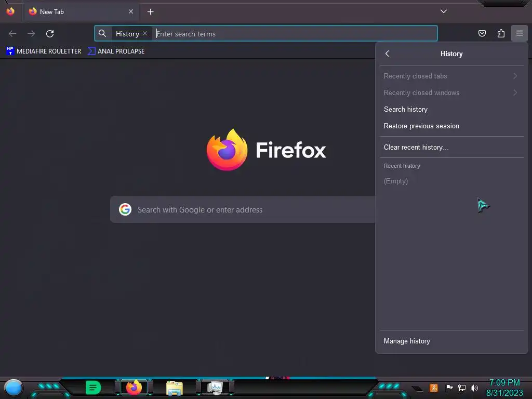Click the network tray icon

(x=462, y=388)
